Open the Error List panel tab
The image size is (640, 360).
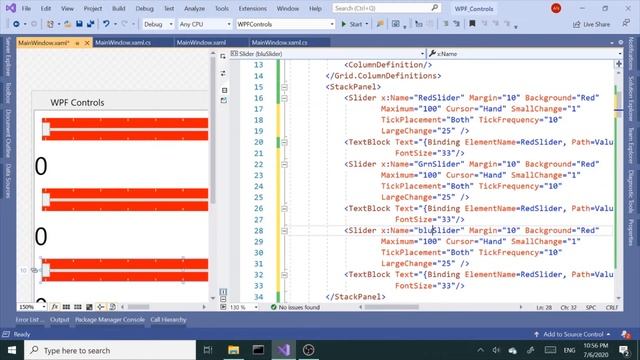pyautogui.click(x=30, y=320)
